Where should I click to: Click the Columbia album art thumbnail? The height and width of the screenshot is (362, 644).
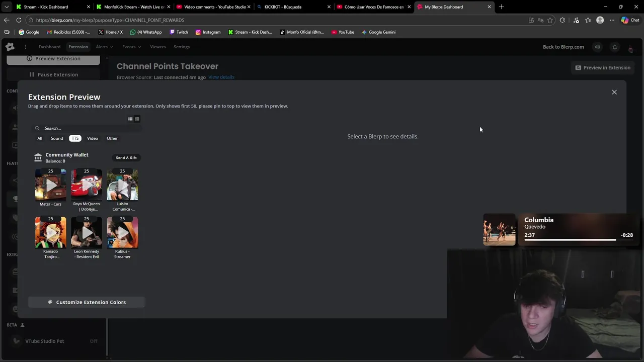tap(499, 230)
